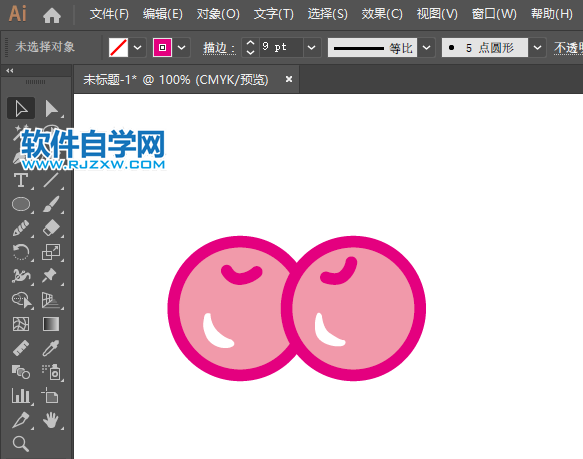Click the 5 点圆形 brush definition box
583x459 pixels.
pyautogui.click(x=484, y=48)
